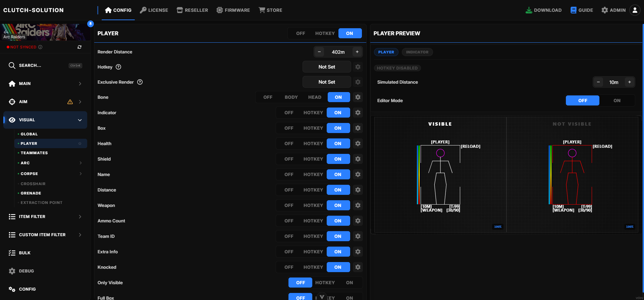644x300 pixels.
Task: Open the GUIDE link
Action: [582, 10]
